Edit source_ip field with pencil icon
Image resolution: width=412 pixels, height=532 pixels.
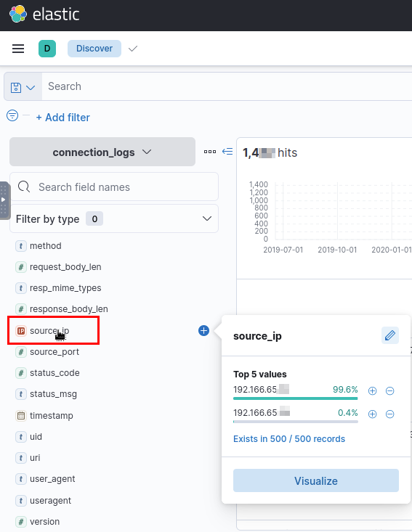pos(390,335)
